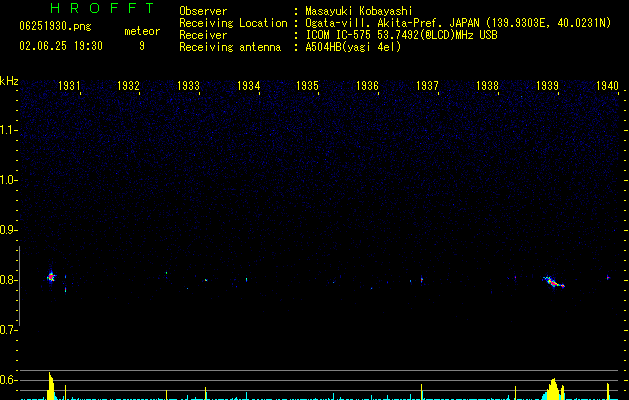Click the kHz axis unit label
This screenshot has width=629, height=400.
coord(9,81)
